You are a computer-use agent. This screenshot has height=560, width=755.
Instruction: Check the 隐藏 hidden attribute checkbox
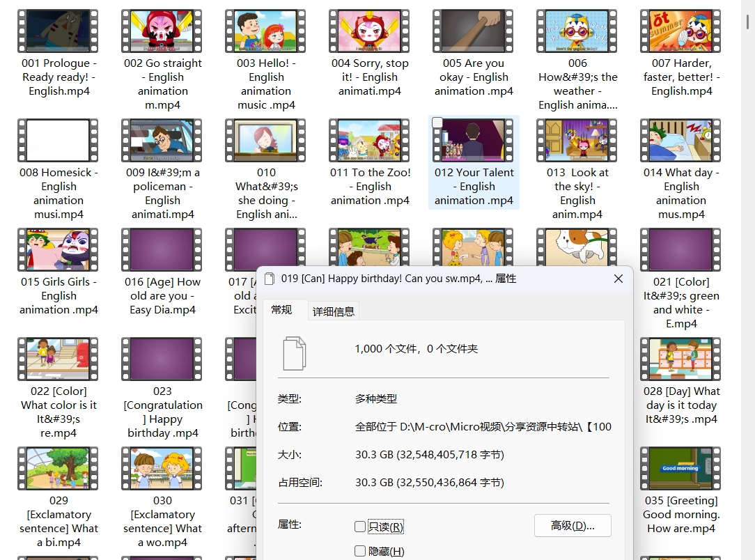360,551
